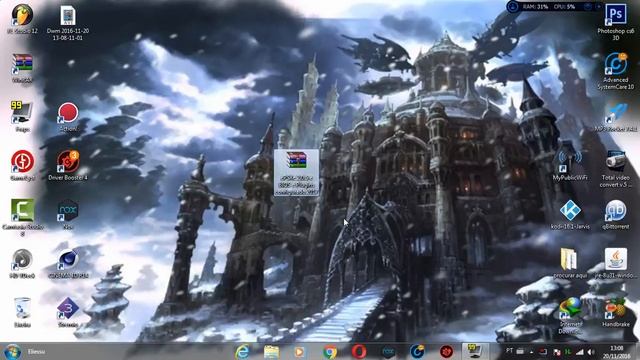The width and height of the screenshot is (640, 360).
Task: Open Driver Booster 4 shortcut
Action: point(68,165)
